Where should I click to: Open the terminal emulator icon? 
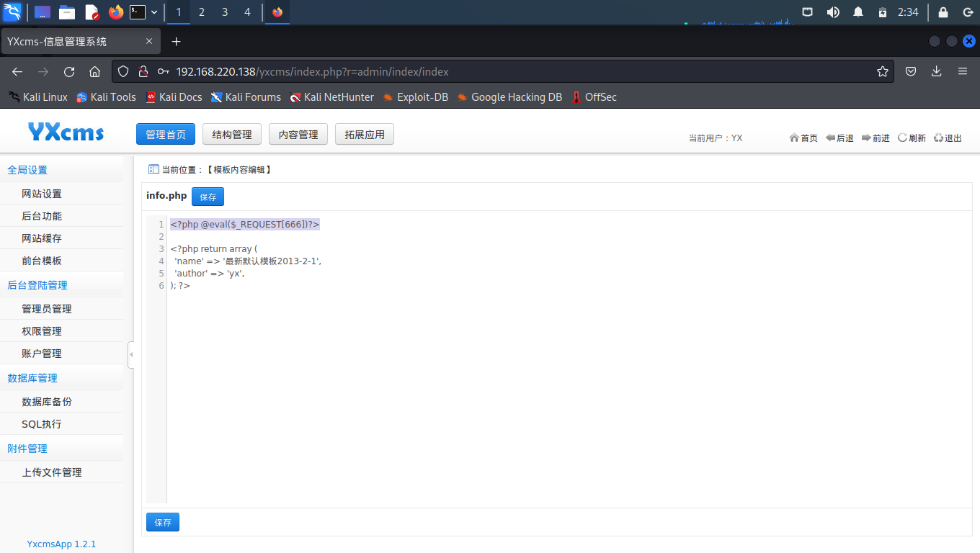click(x=138, y=12)
